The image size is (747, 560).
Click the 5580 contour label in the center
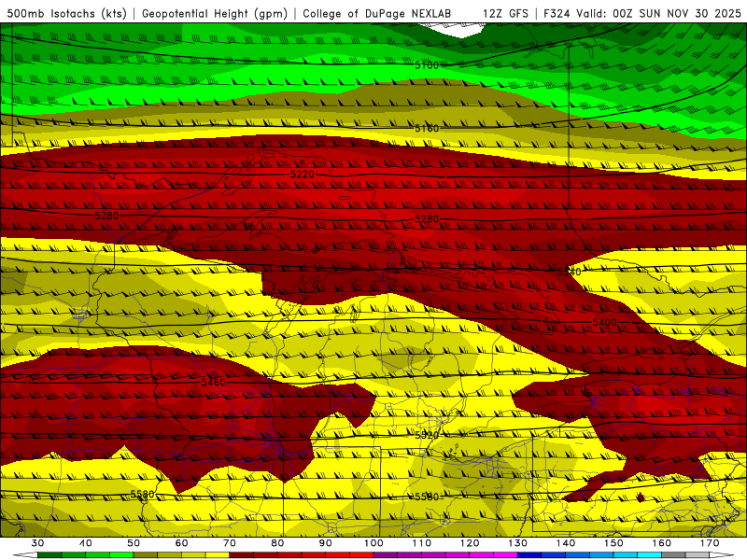(427, 497)
